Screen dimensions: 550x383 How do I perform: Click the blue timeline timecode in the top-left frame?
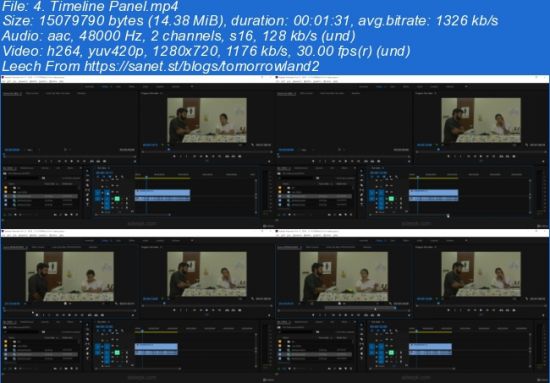(x=104, y=173)
